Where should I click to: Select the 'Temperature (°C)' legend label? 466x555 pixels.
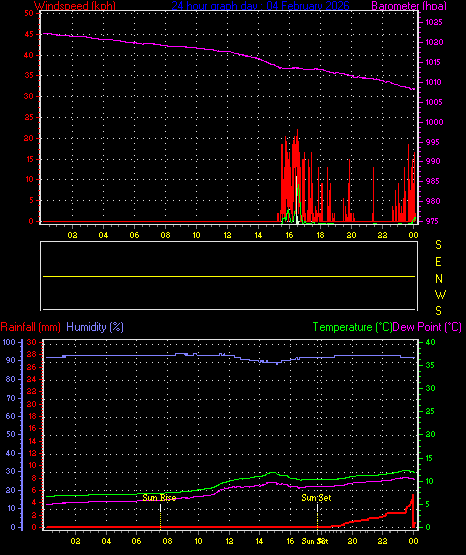(x=352, y=327)
